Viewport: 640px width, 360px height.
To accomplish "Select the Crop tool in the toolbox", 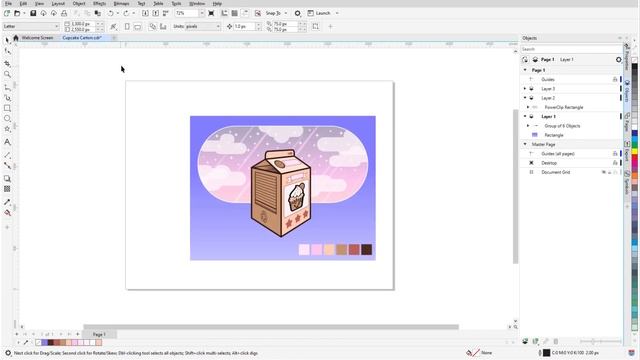I will click(x=7, y=64).
